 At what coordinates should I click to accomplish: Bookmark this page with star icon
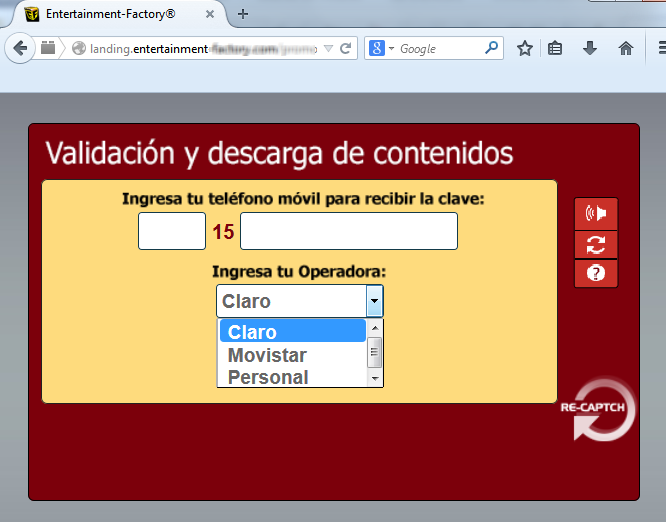click(524, 48)
